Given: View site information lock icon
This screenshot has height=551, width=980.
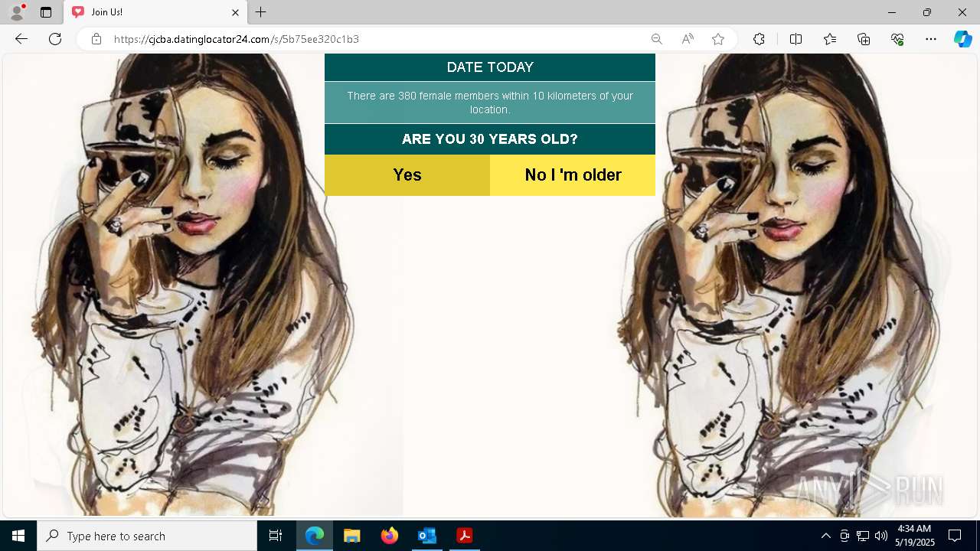Looking at the screenshot, I should 96,39.
